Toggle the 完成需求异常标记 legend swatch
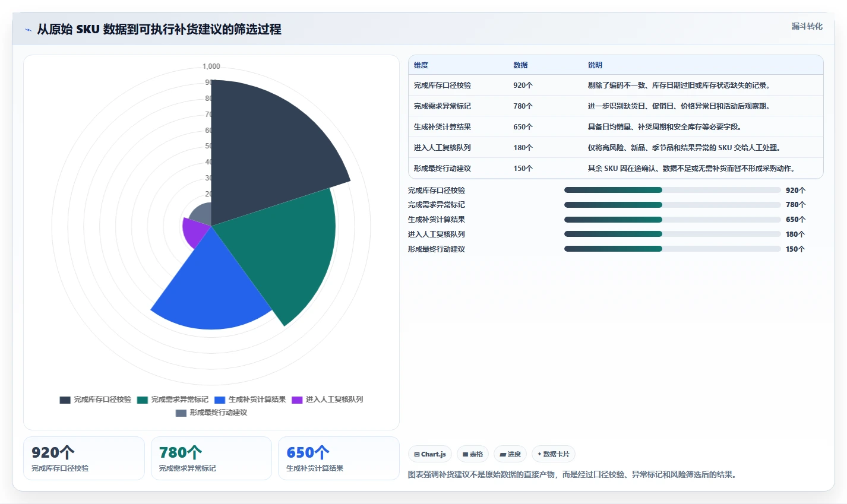 coord(142,400)
